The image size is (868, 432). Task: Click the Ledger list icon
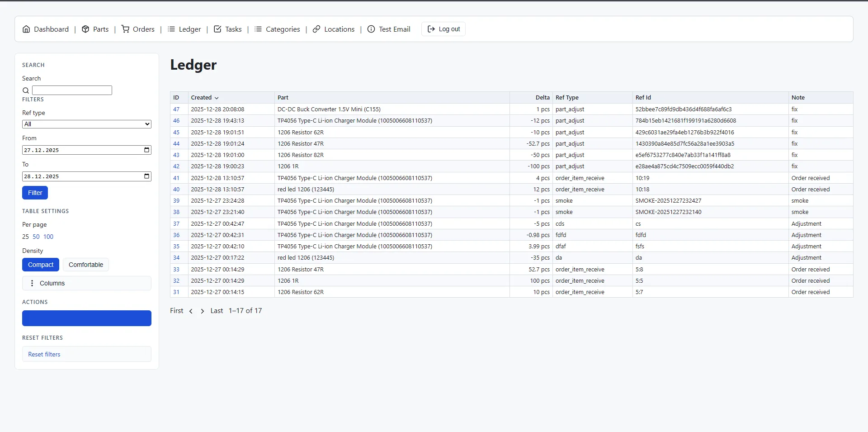point(171,29)
